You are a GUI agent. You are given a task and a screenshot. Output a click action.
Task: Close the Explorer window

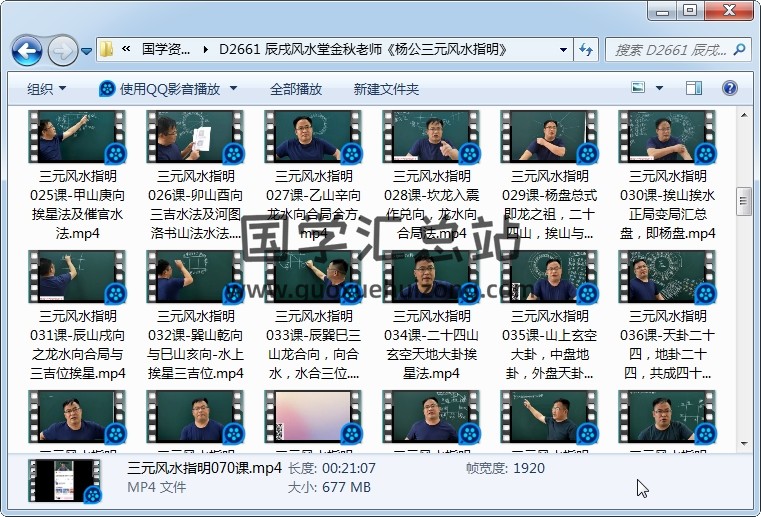pyautogui.click(x=728, y=11)
